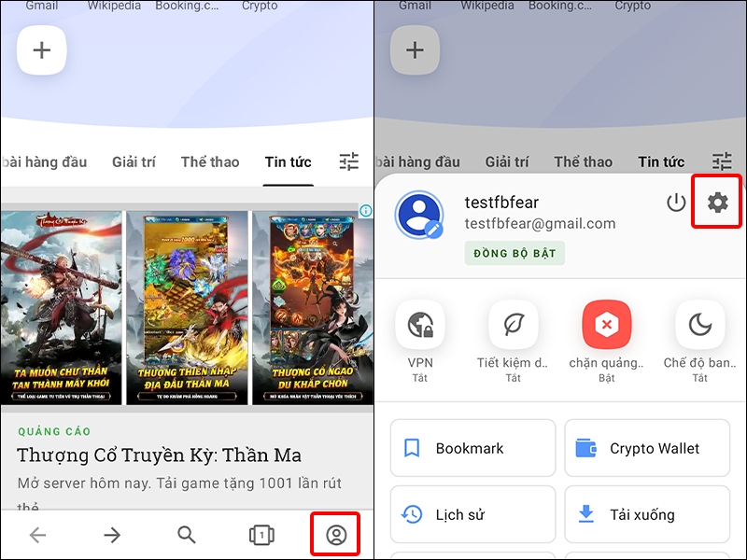Tap the power exit icon
This screenshot has height=560, width=747.
[676, 203]
